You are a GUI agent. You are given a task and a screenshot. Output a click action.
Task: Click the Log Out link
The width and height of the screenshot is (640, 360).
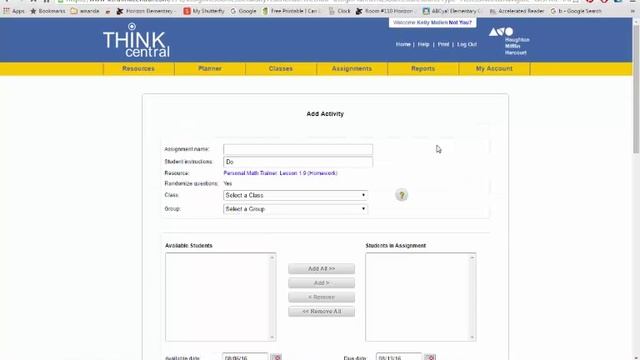click(x=467, y=44)
